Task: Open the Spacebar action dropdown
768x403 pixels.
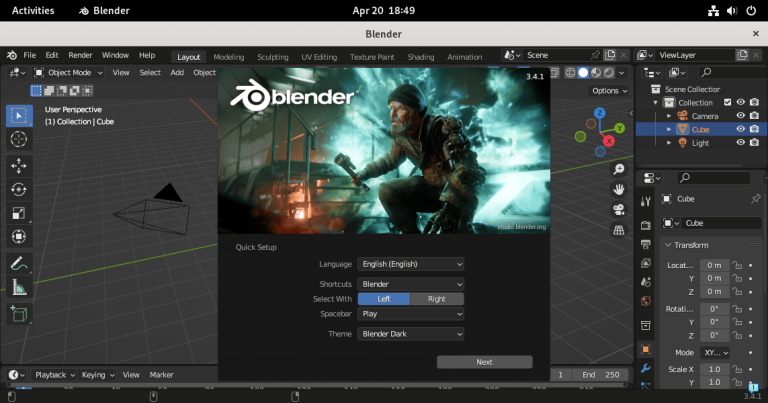Action: point(410,314)
